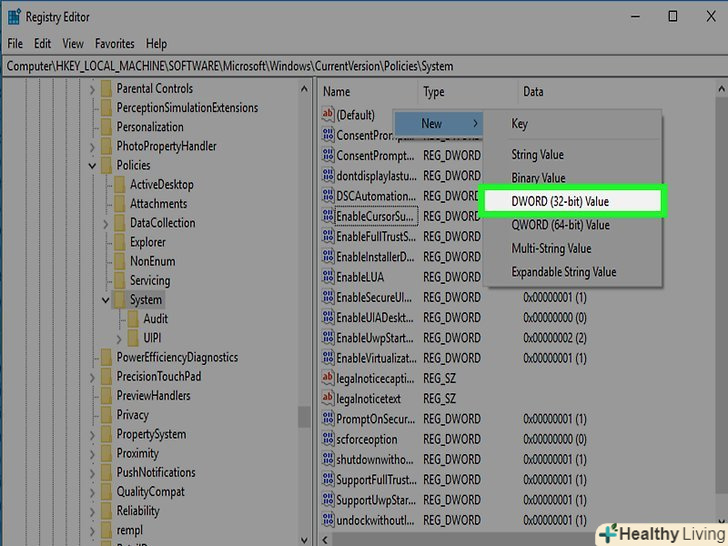
Task: Expand the PushNotifications key
Action: (92, 473)
